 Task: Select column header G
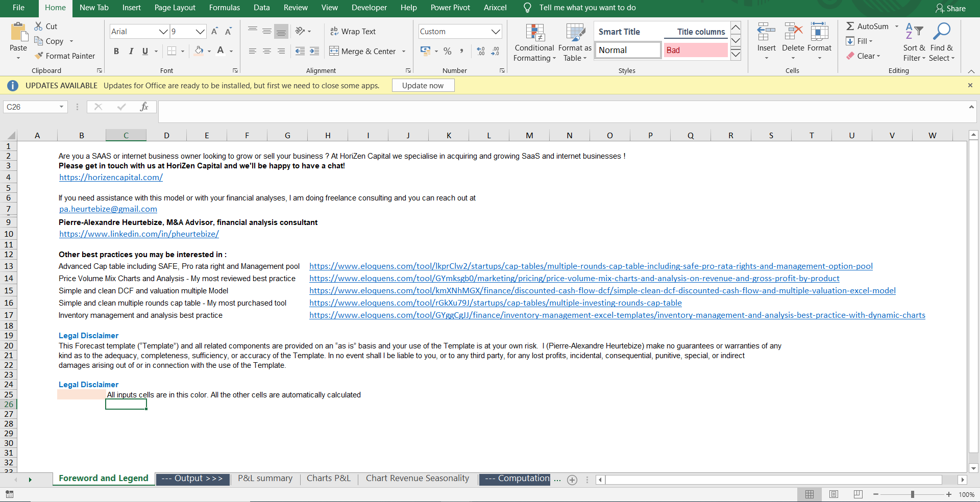(287, 135)
